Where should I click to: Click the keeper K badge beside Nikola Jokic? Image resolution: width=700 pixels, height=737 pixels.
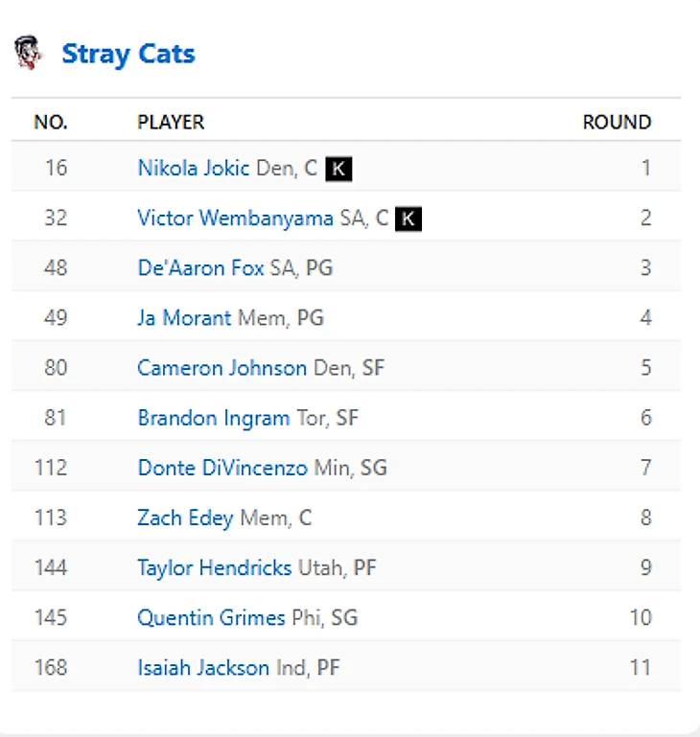[338, 170]
